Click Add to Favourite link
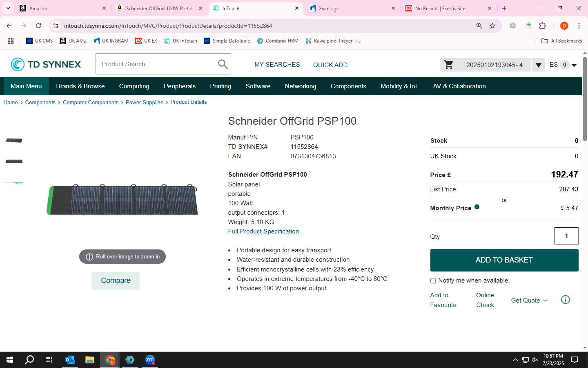This screenshot has width=588, height=368. pos(443,300)
